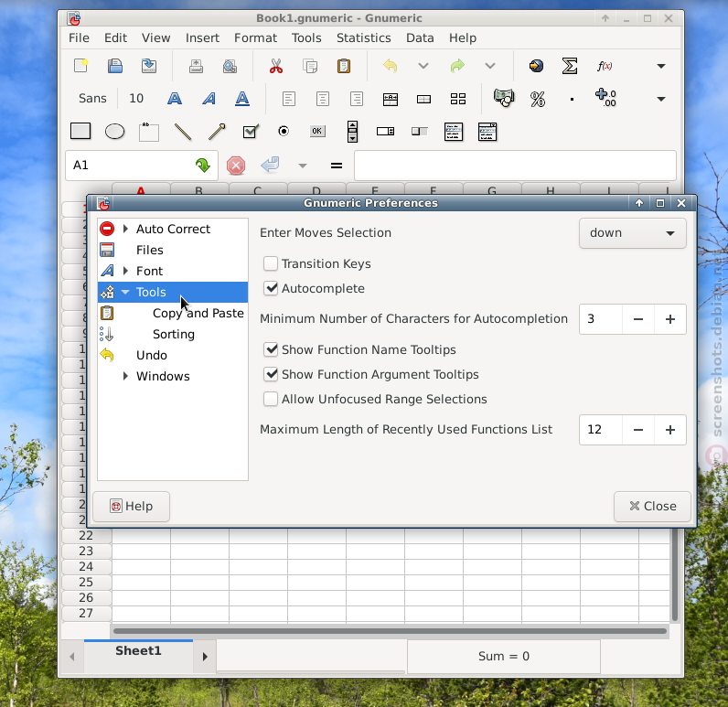The width and height of the screenshot is (728, 707).
Task: Select Copy and Paste preferences
Action: tap(198, 314)
